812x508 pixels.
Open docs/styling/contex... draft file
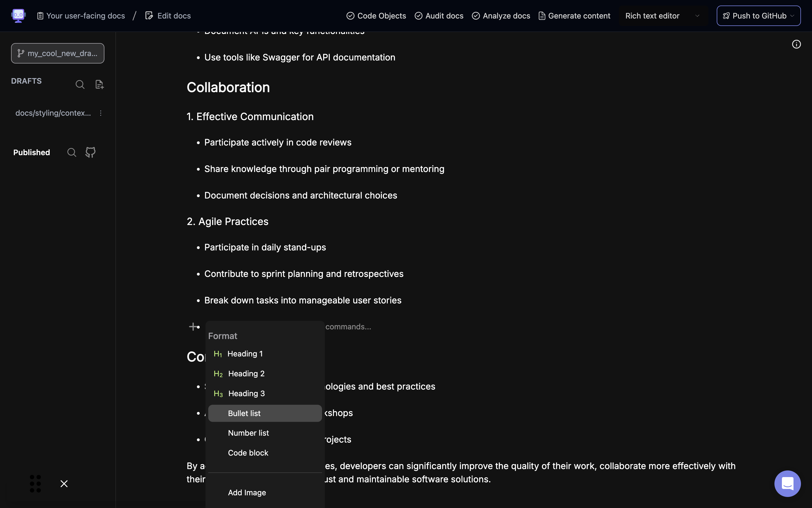pos(53,113)
